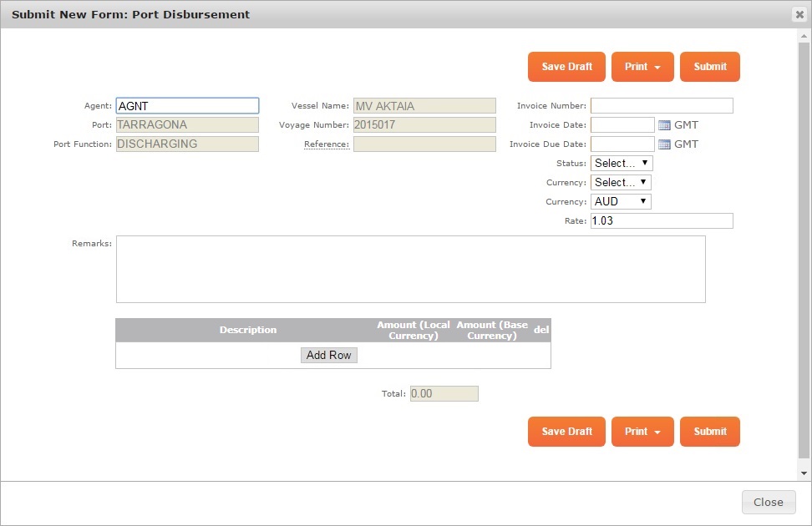Click the top Save Draft button
Image resolution: width=812 pixels, height=526 pixels.
(566, 67)
